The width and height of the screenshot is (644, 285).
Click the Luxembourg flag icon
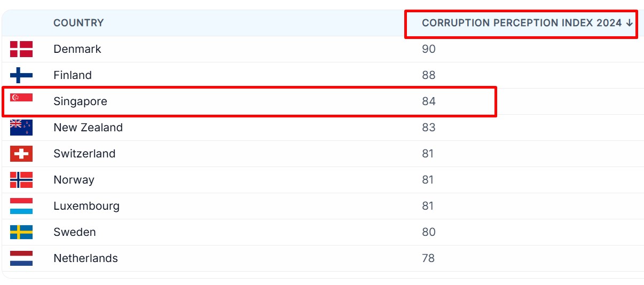(x=21, y=206)
